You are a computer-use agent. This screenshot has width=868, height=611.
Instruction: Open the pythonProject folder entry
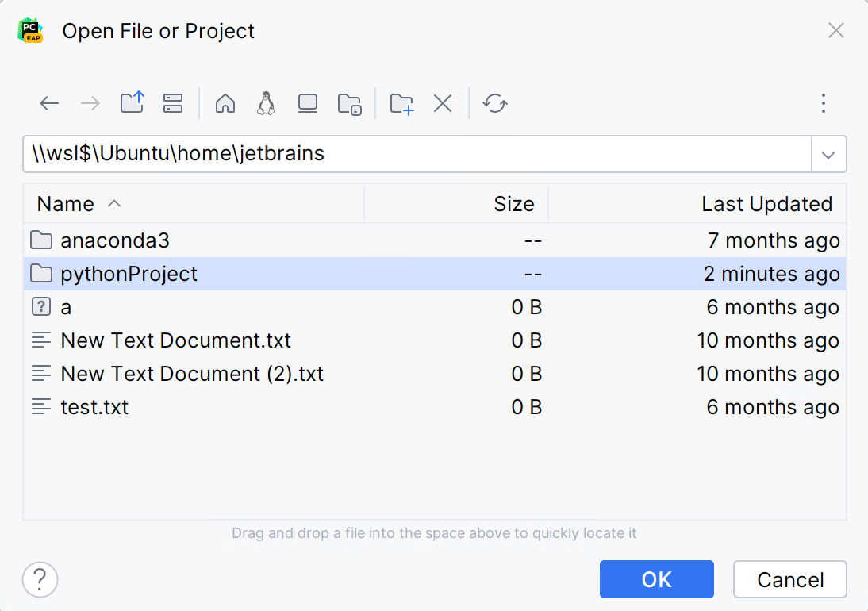coord(129,274)
